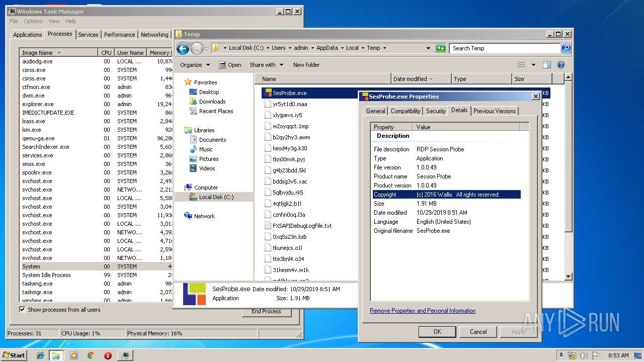Click the Search Temp input field

505,48
